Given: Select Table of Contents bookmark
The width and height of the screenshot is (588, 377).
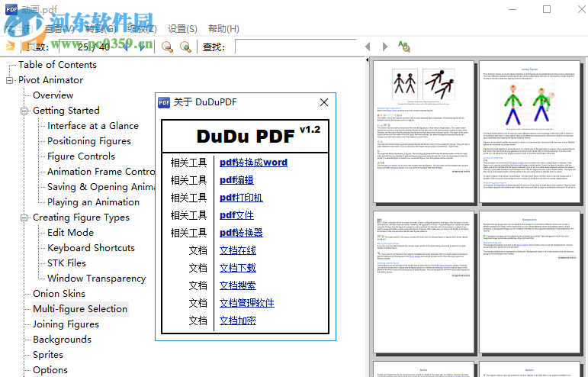Looking at the screenshot, I should [x=57, y=65].
